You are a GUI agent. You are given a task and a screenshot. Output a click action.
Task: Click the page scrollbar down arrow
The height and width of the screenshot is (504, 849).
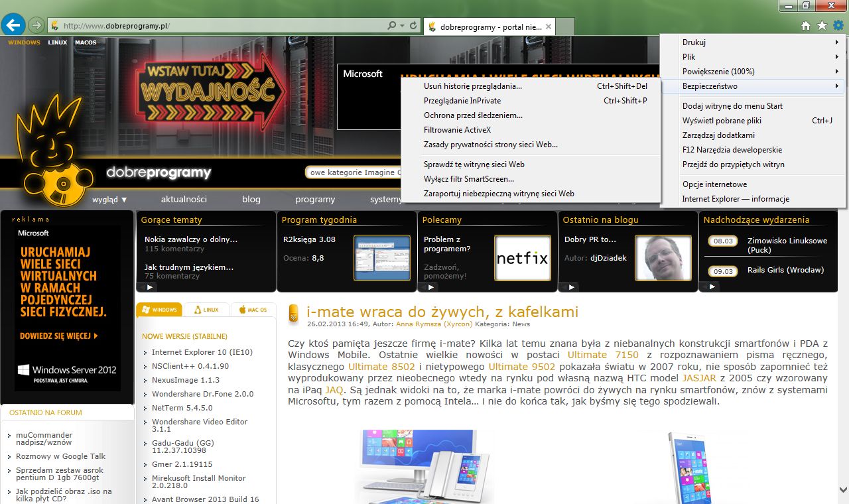click(x=843, y=490)
